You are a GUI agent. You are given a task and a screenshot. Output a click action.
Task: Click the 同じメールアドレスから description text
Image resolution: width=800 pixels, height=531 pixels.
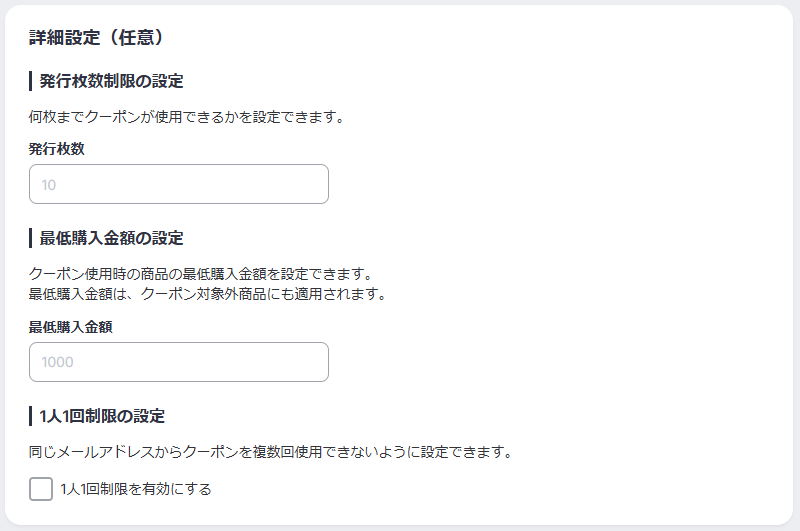coord(270,451)
